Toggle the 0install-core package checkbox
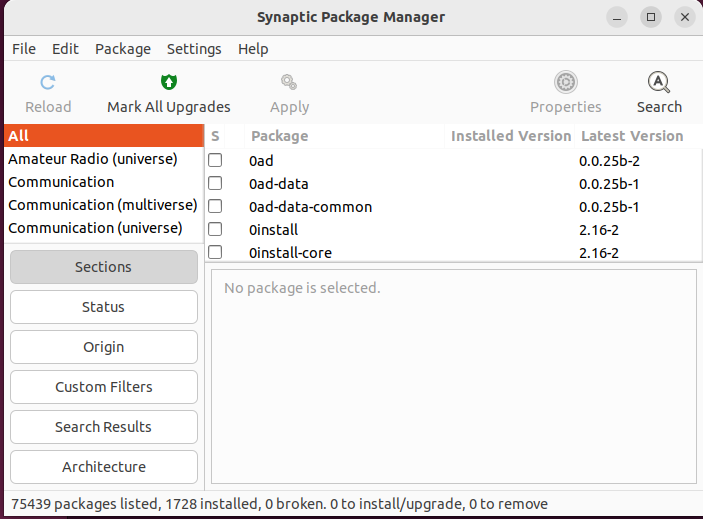 (215, 252)
